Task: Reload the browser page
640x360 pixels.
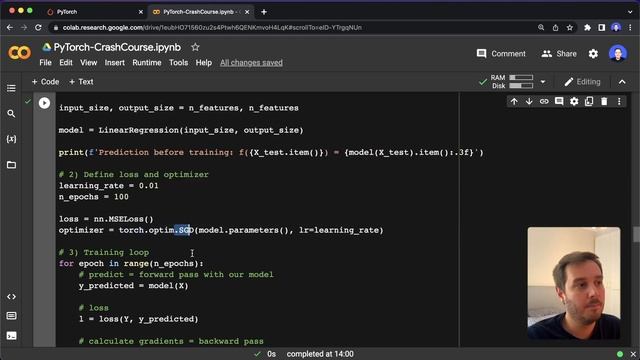Action: click(x=38, y=28)
